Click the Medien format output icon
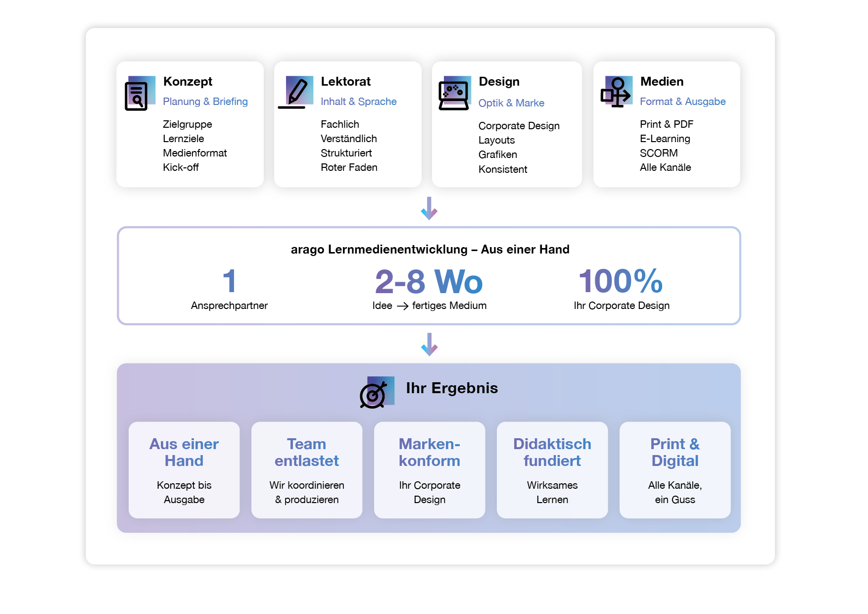The image size is (868, 614). coord(617,92)
